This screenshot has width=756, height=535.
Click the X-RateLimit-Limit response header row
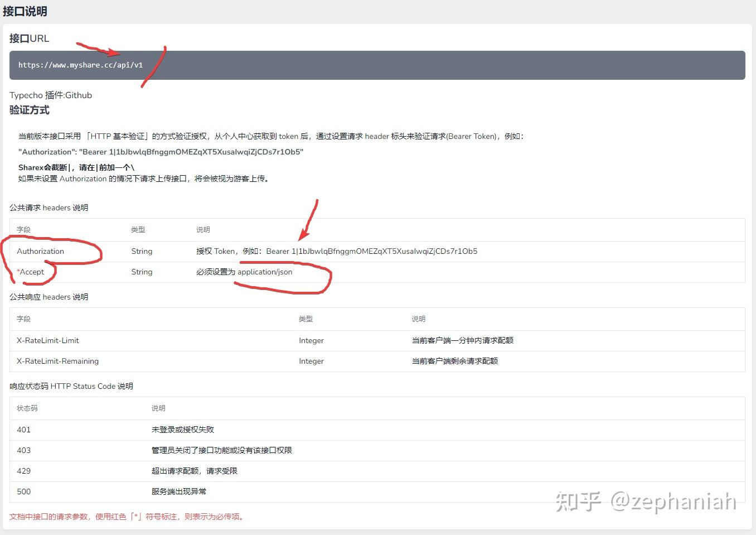48,340
